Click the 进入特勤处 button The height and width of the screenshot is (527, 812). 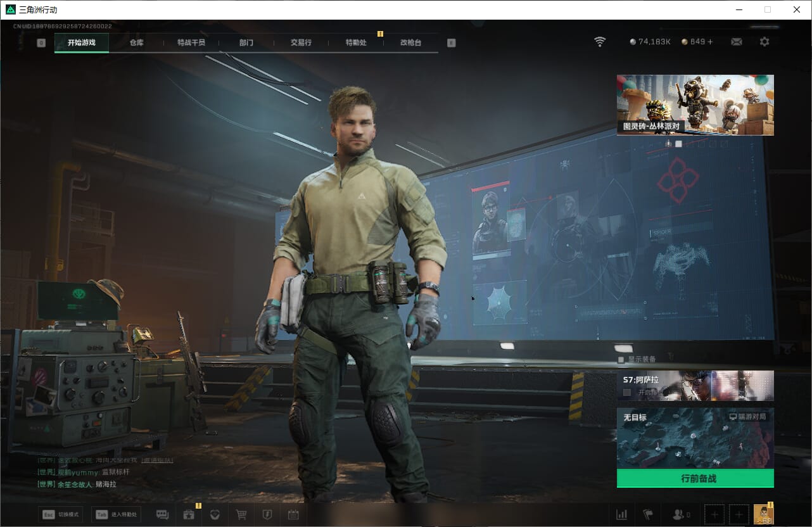(116, 514)
